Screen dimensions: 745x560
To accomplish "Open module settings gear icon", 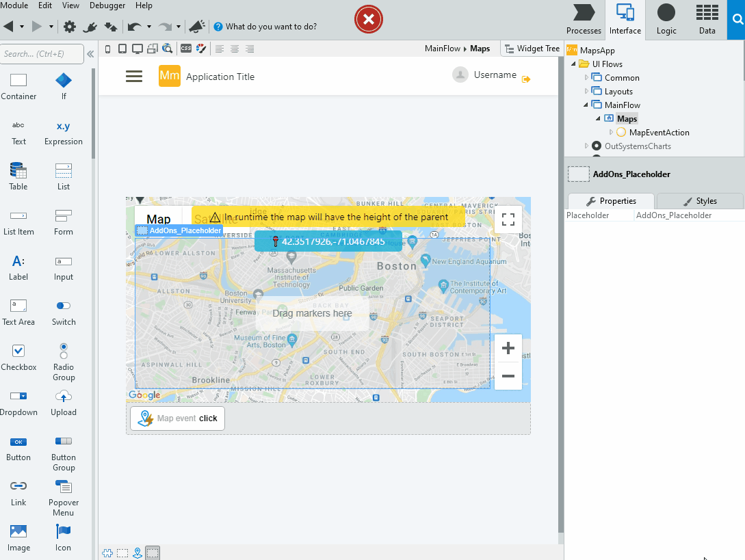I will (69, 27).
